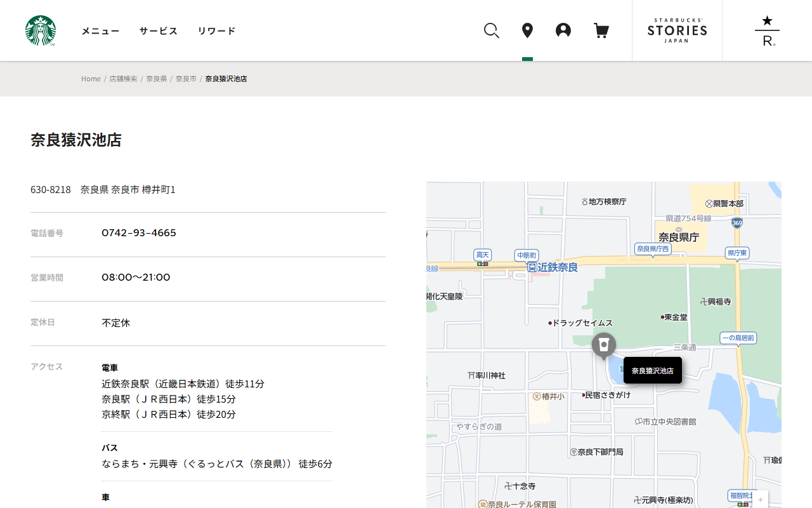Click the 奈良駅 徒歩15分 access line
Viewport: 812px width, 508px height.
tap(169, 399)
